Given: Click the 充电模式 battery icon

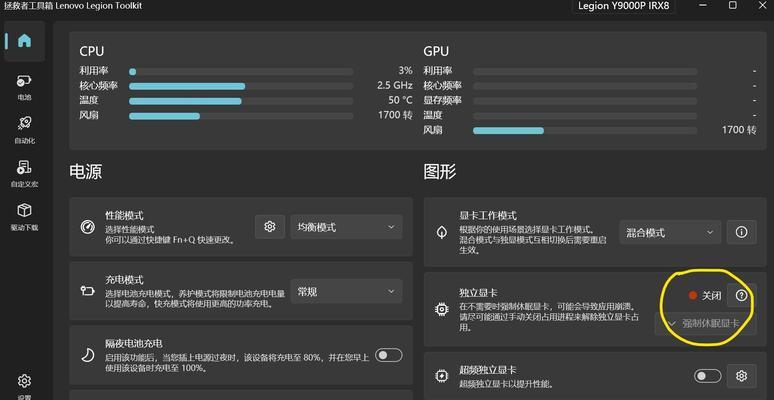Looking at the screenshot, I should tap(87, 291).
